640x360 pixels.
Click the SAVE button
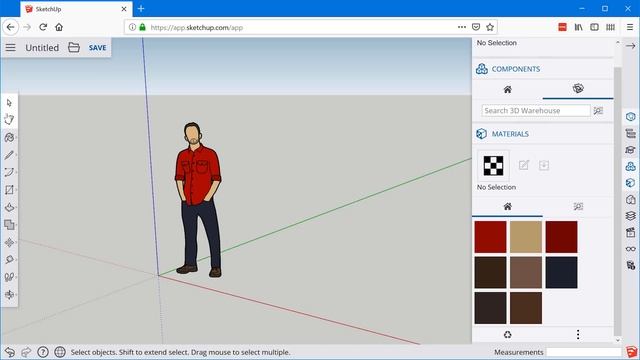pyautogui.click(x=98, y=48)
